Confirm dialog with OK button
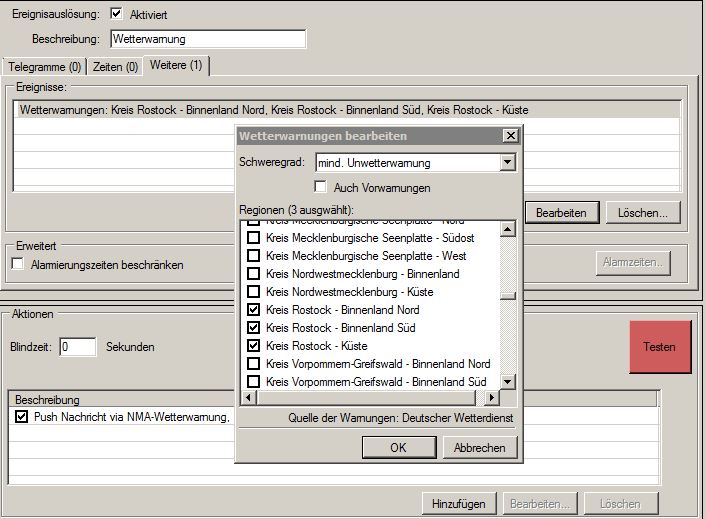This screenshot has width=706, height=519. click(398, 447)
